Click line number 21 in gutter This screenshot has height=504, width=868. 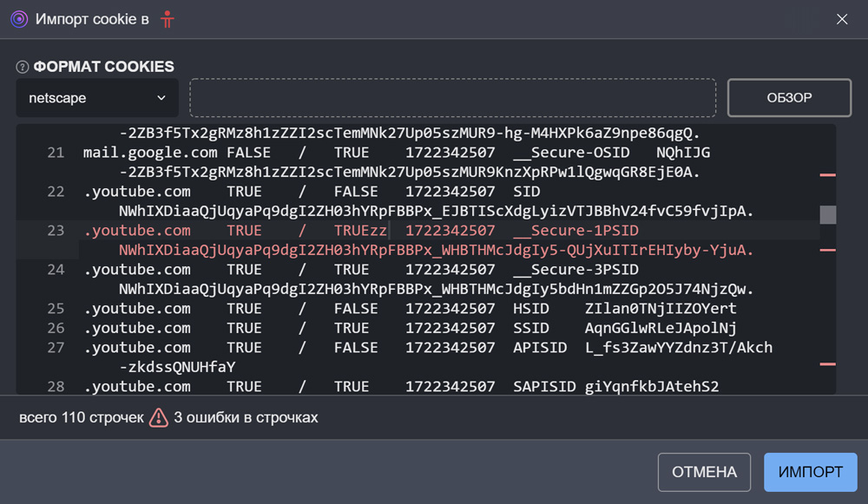56,153
